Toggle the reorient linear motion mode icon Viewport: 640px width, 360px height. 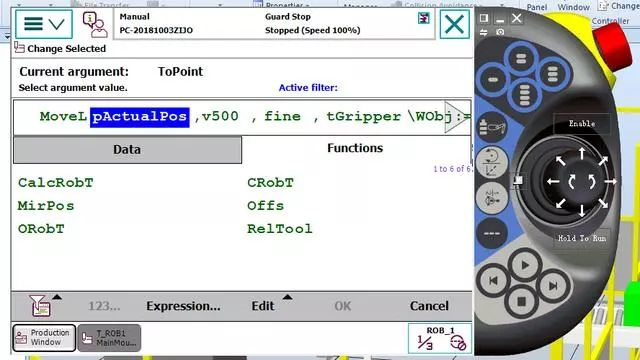click(492, 163)
